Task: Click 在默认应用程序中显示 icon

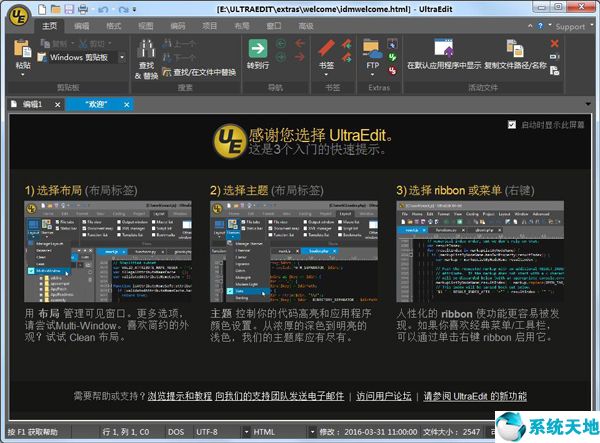Action: tap(444, 48)
